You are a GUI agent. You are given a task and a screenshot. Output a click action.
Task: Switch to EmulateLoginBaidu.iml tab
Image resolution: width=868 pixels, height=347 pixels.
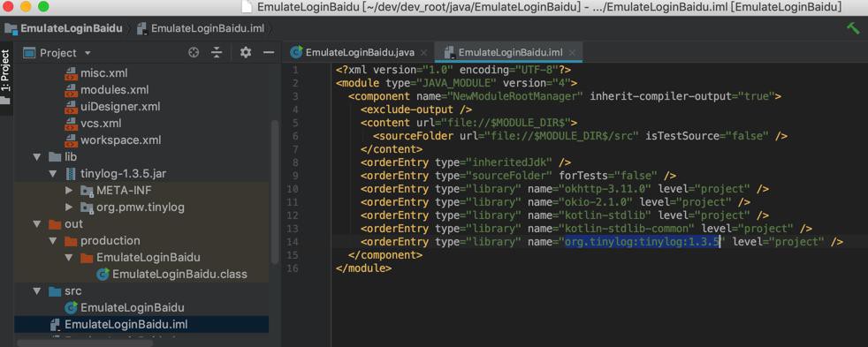click(x=510, y=52)
